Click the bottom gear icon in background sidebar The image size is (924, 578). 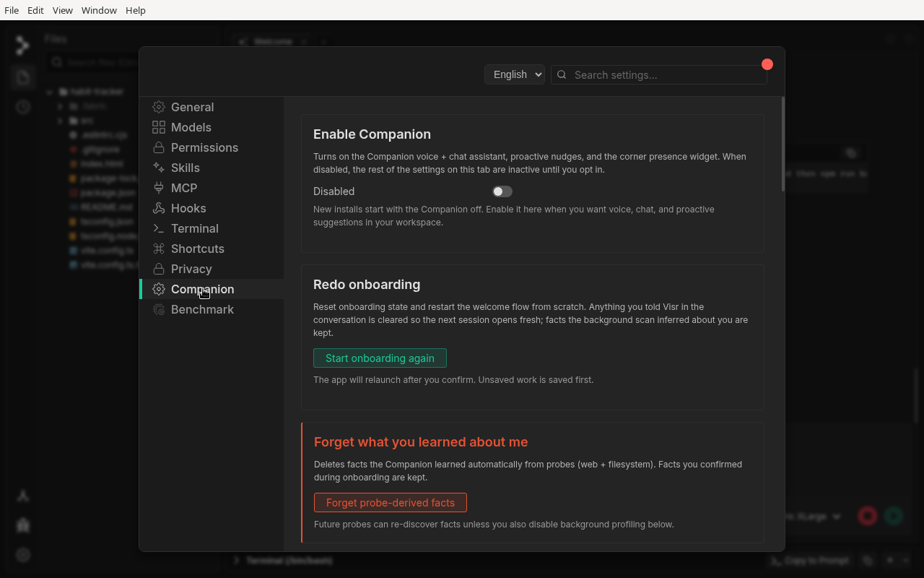click(23, 555)
